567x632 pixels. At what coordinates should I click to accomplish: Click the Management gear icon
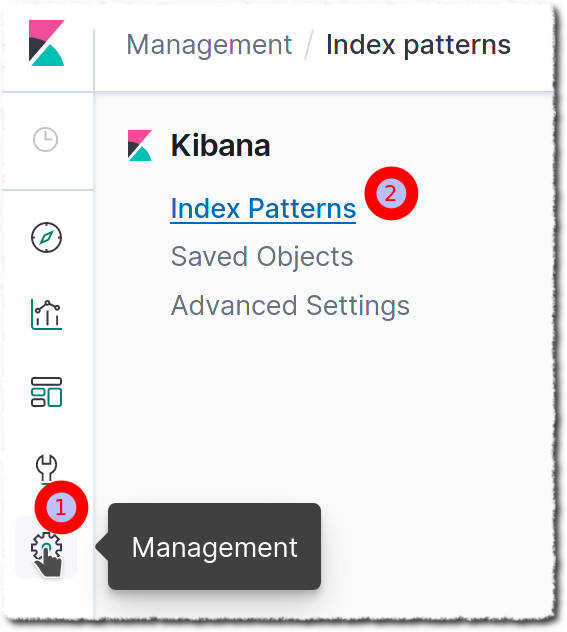pyautogui.click(x=46, y=547)
